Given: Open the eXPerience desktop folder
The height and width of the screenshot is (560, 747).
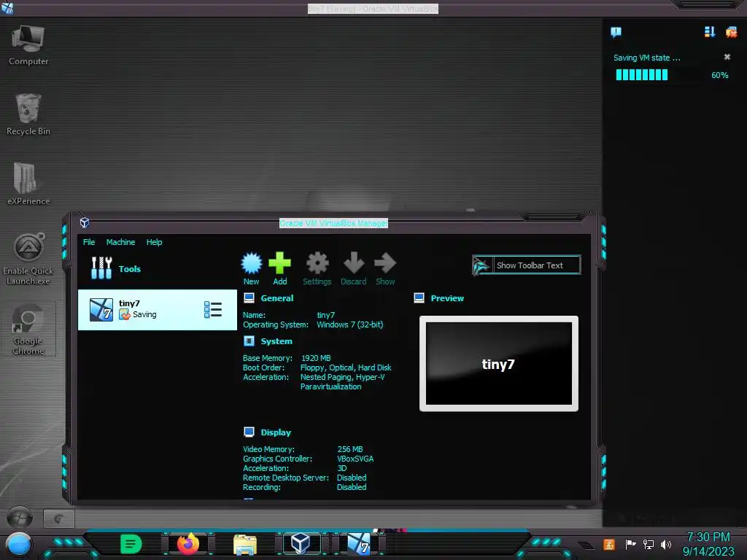Looking at the screenshot, I should pyautogui.click(x=28, y=184).
